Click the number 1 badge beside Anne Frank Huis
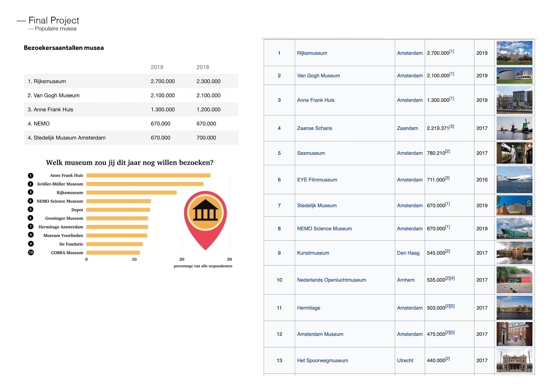This screenshot has width=554, height=392. point(31,175)
